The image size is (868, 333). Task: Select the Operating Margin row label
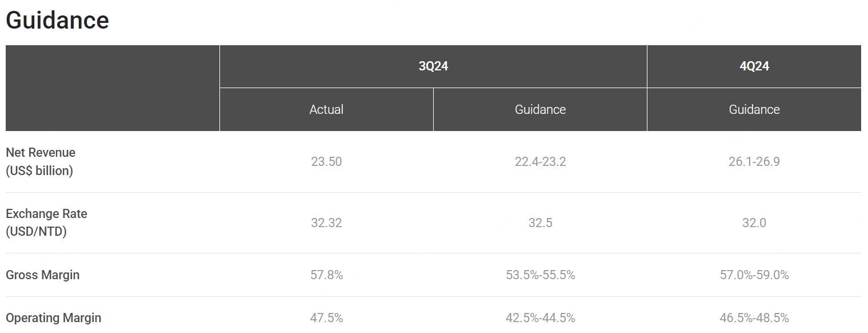pos(54,318)
